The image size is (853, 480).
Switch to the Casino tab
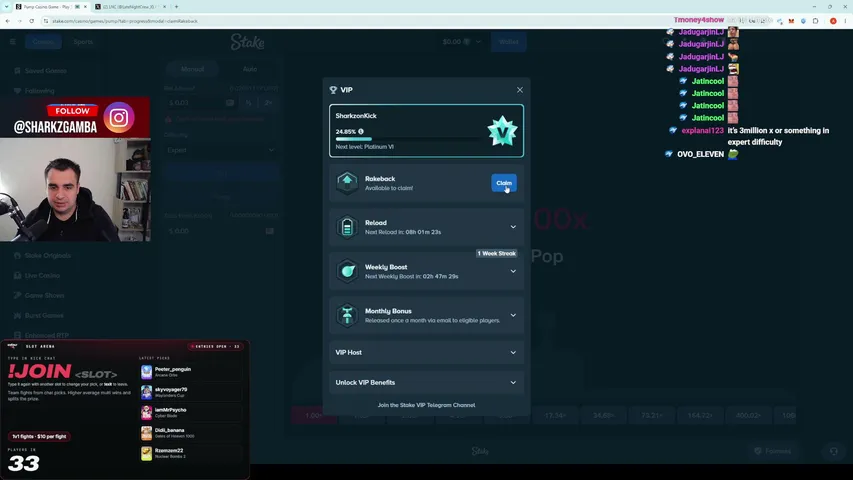coord(43,41)
